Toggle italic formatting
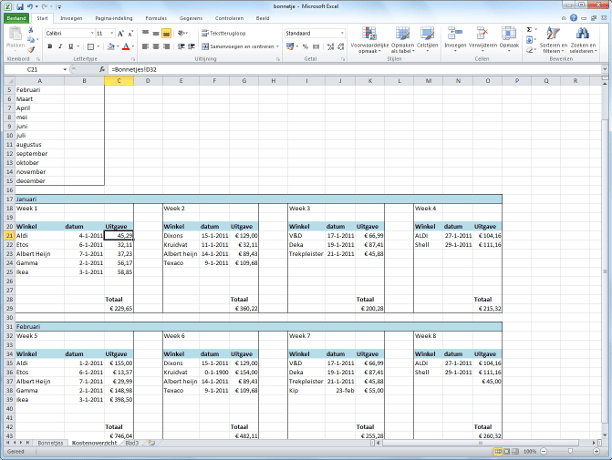 coord(60,46)
